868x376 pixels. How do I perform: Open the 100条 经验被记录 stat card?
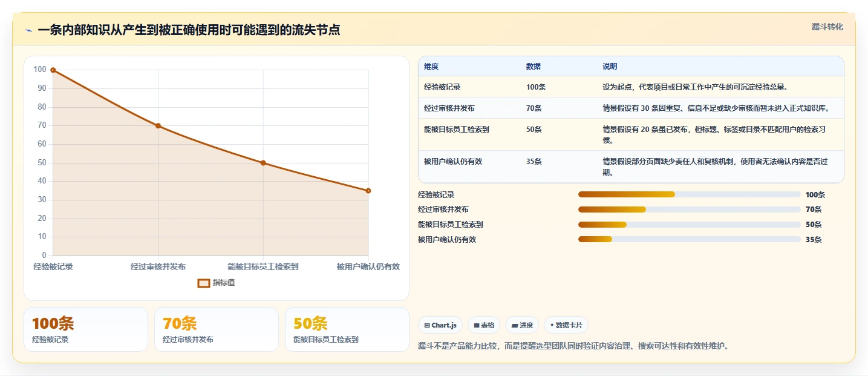[x=86, y=329]
